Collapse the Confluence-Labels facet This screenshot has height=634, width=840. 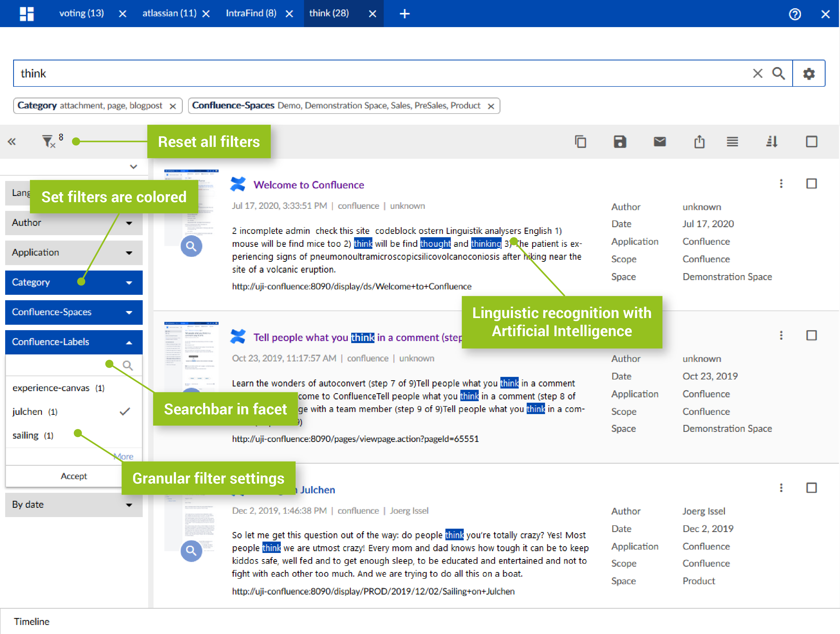tap(74, 342)
